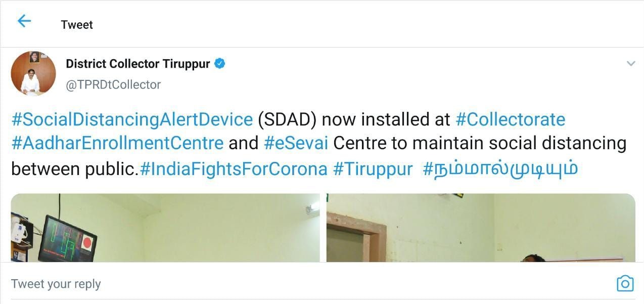Viewport: 644px width, 304px height.
Task: Open the District Collector profile picture
Action: pyautogui.click(x=33, y=73)
